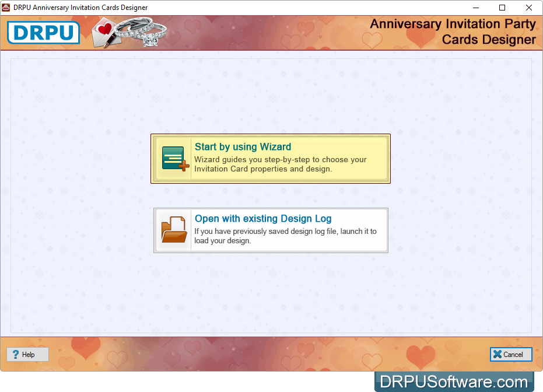543x392 pixels.
Task: Open the Help button
Action: [x=28, y=354]
